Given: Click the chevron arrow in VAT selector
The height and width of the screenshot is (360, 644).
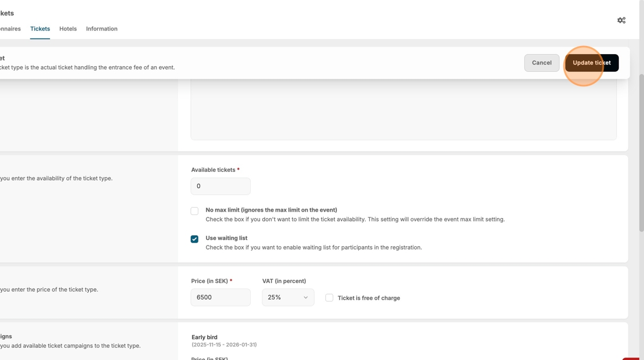Looking at the screenshot, I should (x=305, y=297).
